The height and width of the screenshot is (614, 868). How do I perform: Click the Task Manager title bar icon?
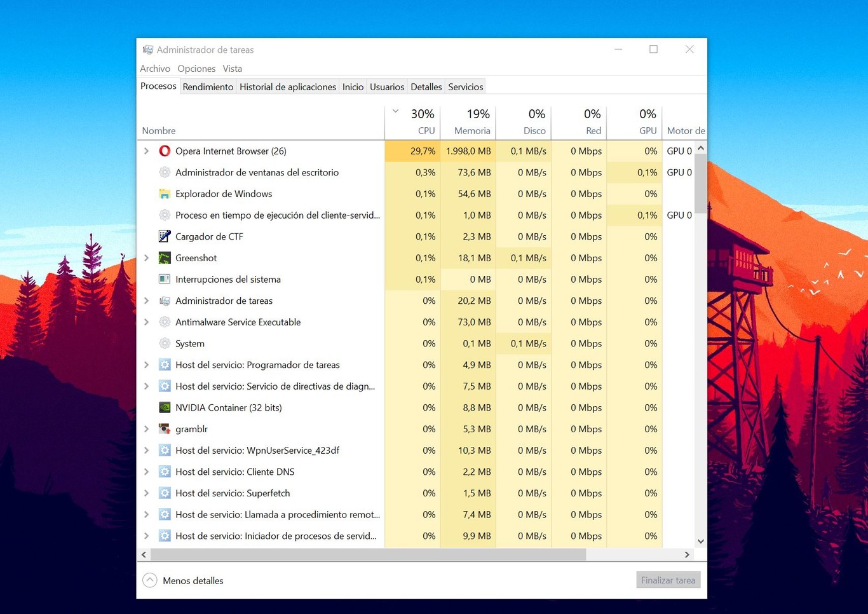tap(148, 50)
